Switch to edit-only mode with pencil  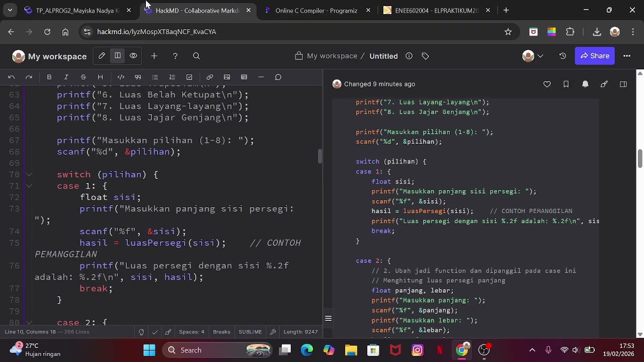pyautogui.click(x=102, y=56)
